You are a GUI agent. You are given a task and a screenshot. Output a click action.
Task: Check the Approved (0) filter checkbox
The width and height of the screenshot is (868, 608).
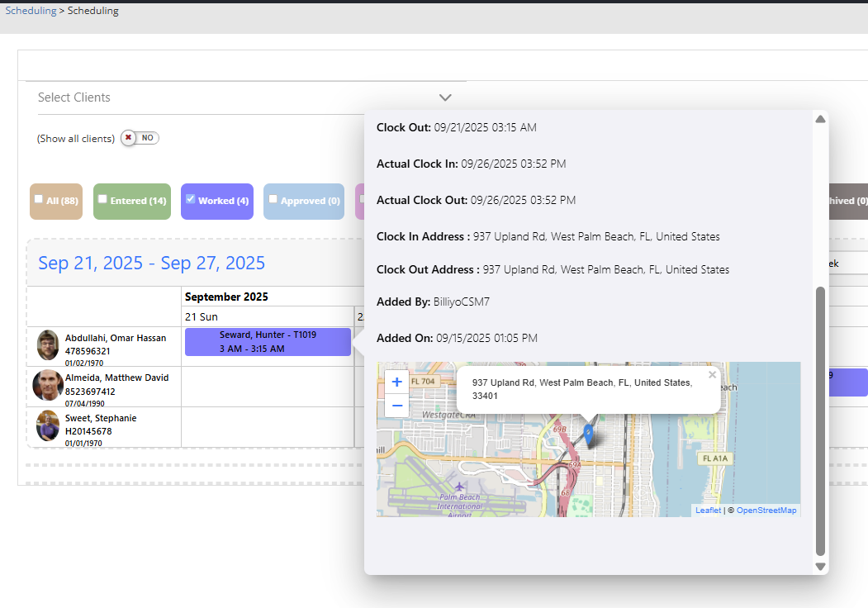coord(273,199)
